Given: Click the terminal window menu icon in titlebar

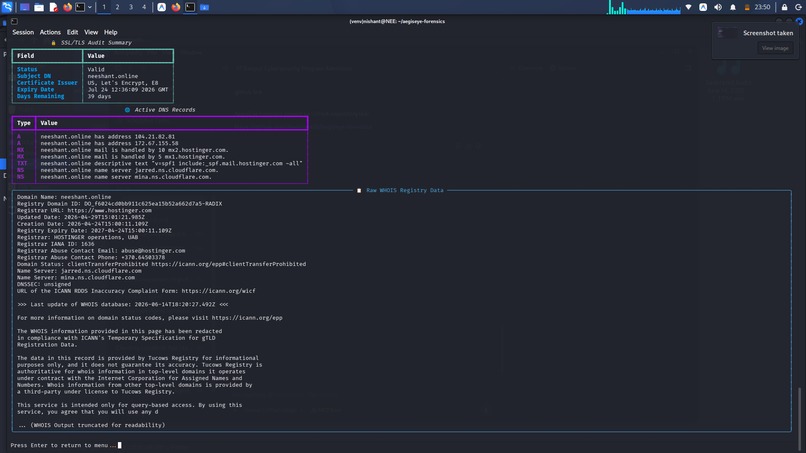Looking at the screenshot, I should click(14, 22).
